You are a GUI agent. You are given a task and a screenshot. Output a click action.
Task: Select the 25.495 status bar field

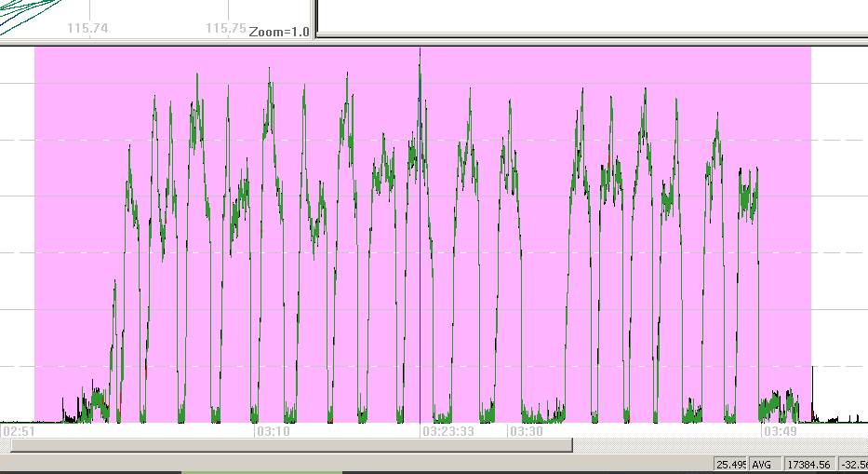pos(729,464)
